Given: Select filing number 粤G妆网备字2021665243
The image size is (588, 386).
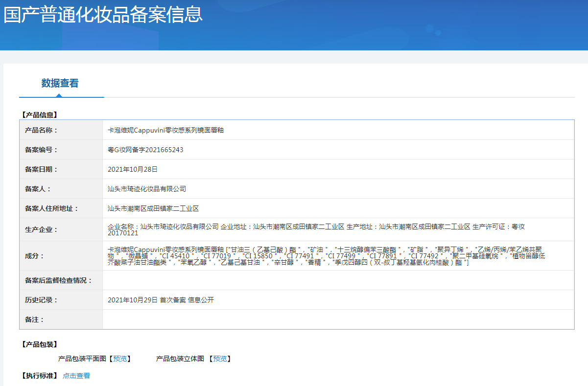Looking at the screenshot, I should click(145, 150).
